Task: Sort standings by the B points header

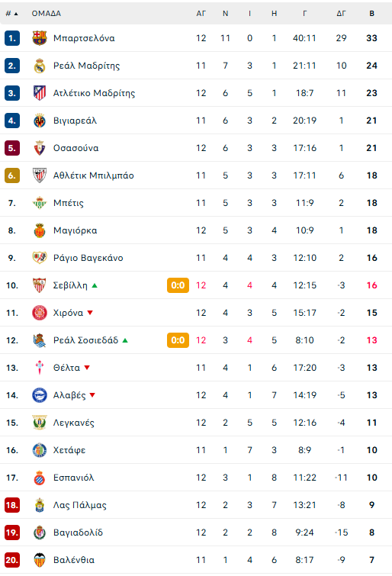Action: [372, 14]
